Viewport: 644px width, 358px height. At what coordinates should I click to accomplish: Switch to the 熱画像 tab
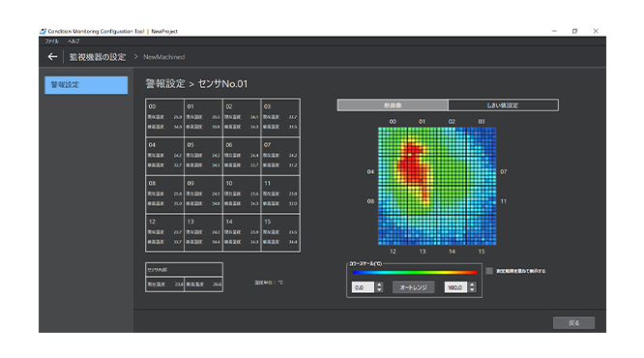(x=393, y=105)
